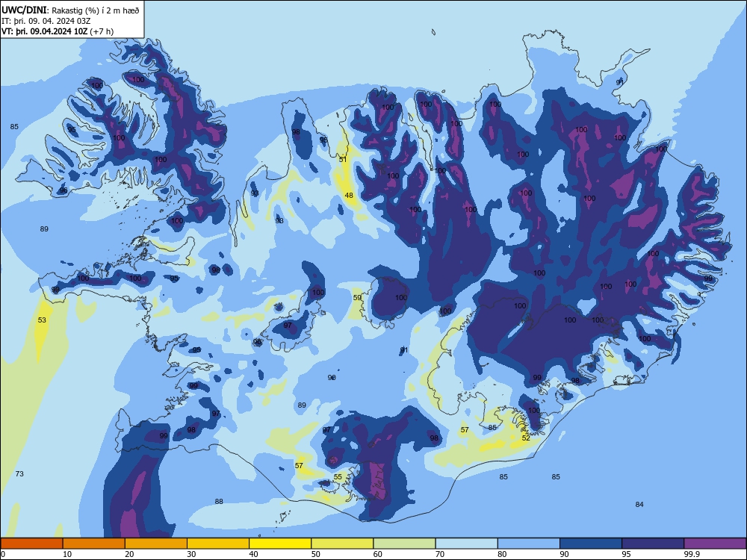
Task: Click the pale blue 70–80 legend swatch
Action: pos(466,544)
